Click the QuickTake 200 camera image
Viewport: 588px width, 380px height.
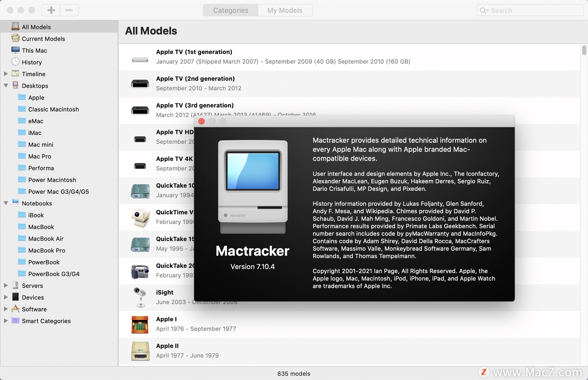[x=140, y=271]
